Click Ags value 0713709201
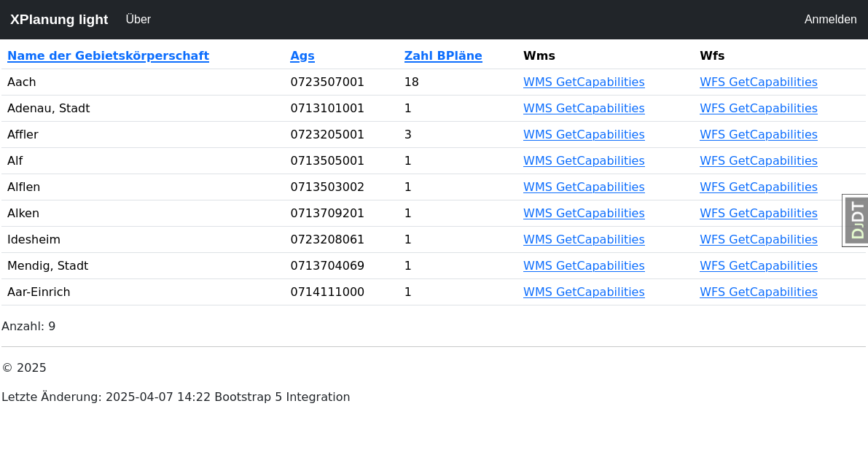This screenshot has width=868, height=452. click(x=327, y=214)
